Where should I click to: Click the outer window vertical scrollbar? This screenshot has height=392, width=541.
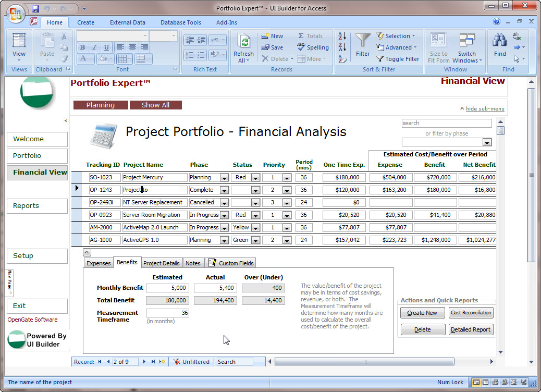point(531,175)
